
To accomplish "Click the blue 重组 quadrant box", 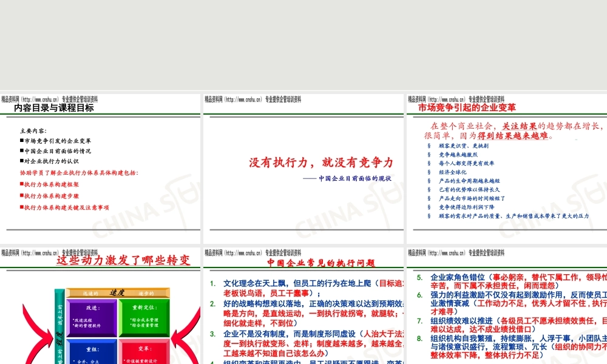I will tap(92, 352).
